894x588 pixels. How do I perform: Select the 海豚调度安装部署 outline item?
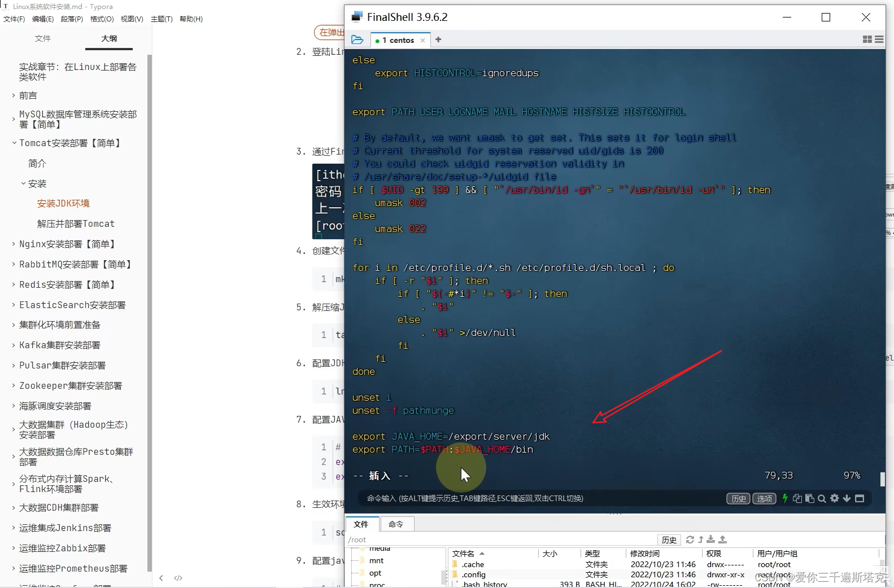[x=55, y=406]
